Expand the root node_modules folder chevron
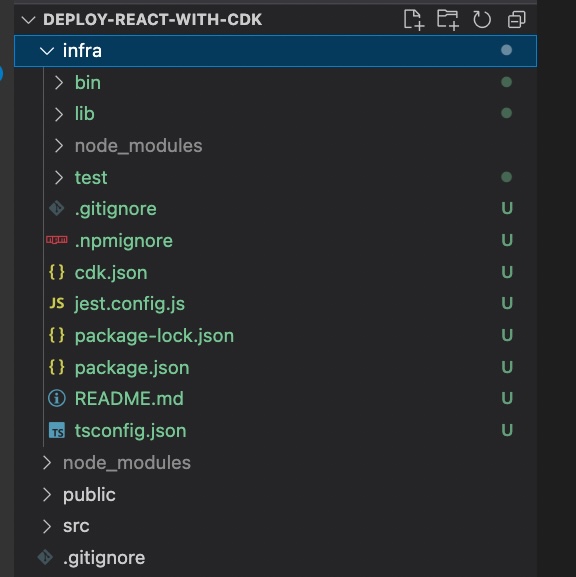The width and height of the screenshot is (576, 577). (x=47, y=463)
